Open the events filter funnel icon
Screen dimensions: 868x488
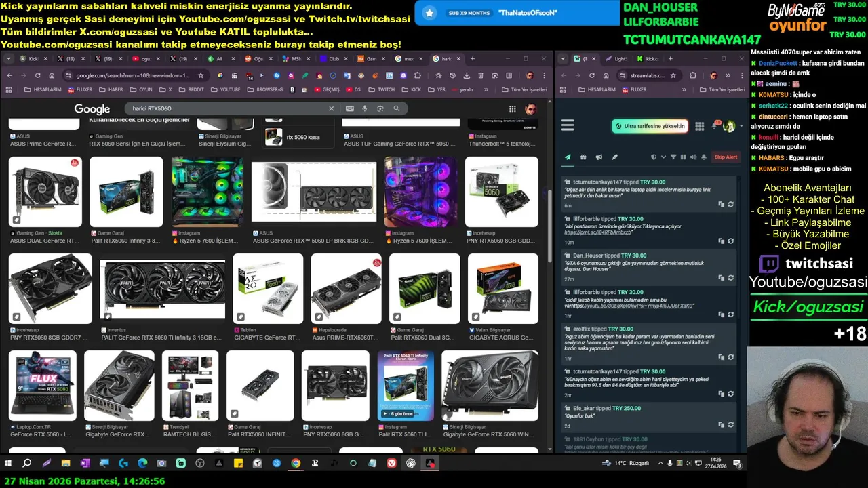click(673, 157)
